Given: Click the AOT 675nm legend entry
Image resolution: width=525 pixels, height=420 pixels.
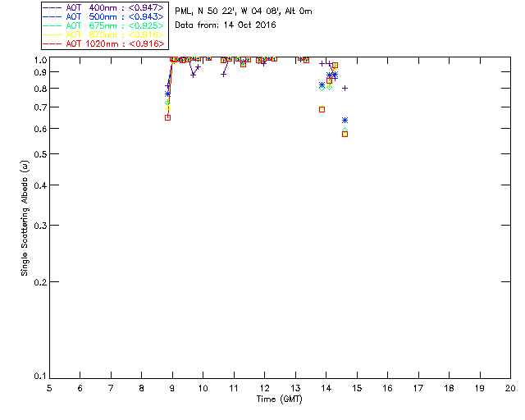Looking at the screenshot, I should pyautogui.click(x=104, y=25).
